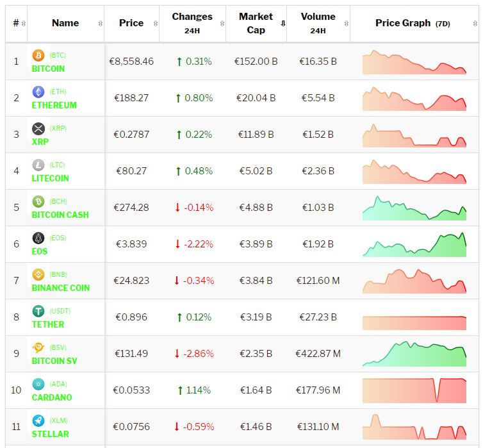Click the Litecoin grey logo icon
The image size is (483, 448).
pyautogui.click(x=38, y=165)
